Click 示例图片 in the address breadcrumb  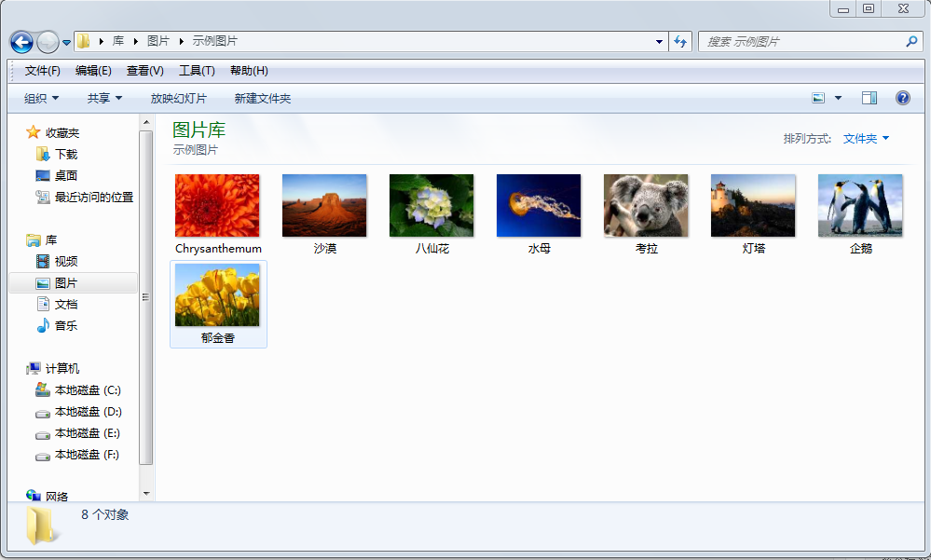[215, 41]
